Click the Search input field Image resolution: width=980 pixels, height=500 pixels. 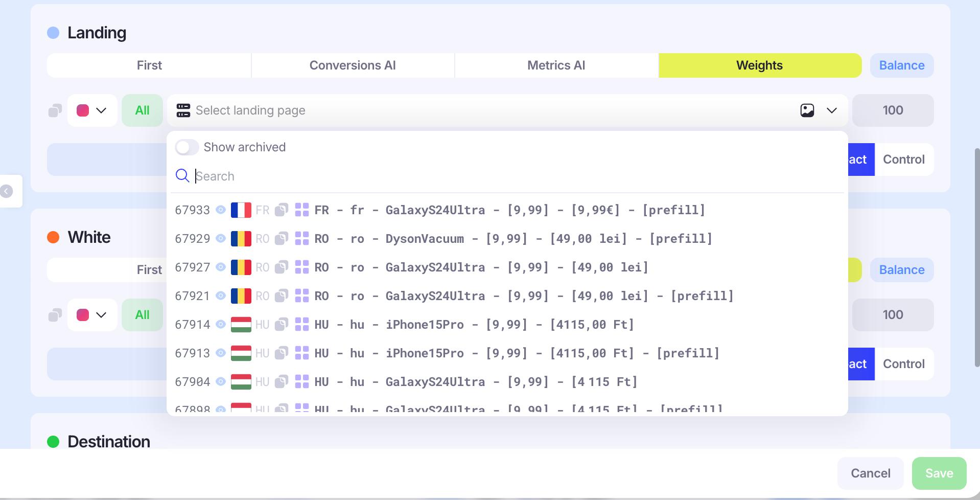519,176
